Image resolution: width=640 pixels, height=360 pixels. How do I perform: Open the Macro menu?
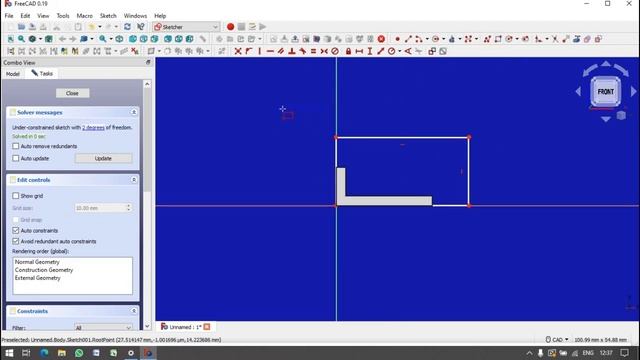tap(84, 16)
